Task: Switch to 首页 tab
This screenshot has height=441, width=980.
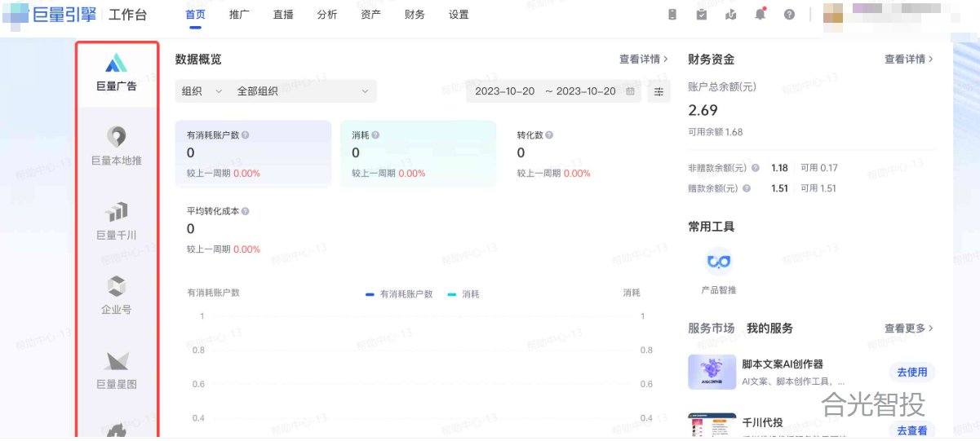Action: [195, 15]
